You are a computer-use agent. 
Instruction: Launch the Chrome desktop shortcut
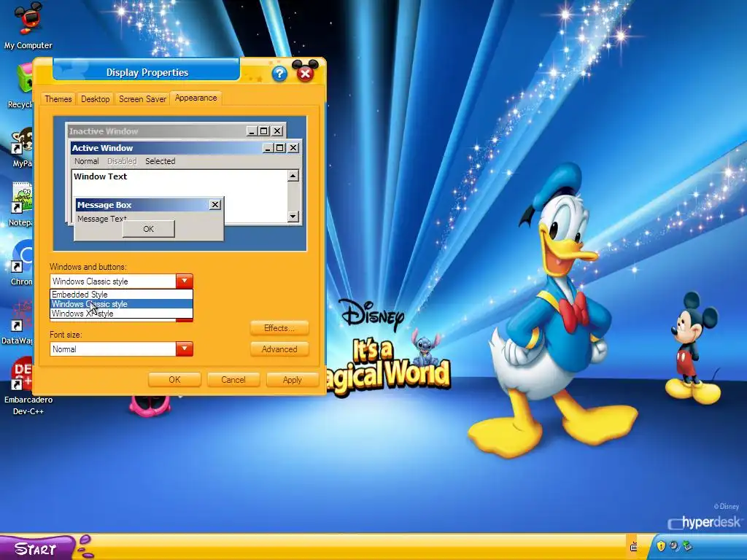click(22, 262)
